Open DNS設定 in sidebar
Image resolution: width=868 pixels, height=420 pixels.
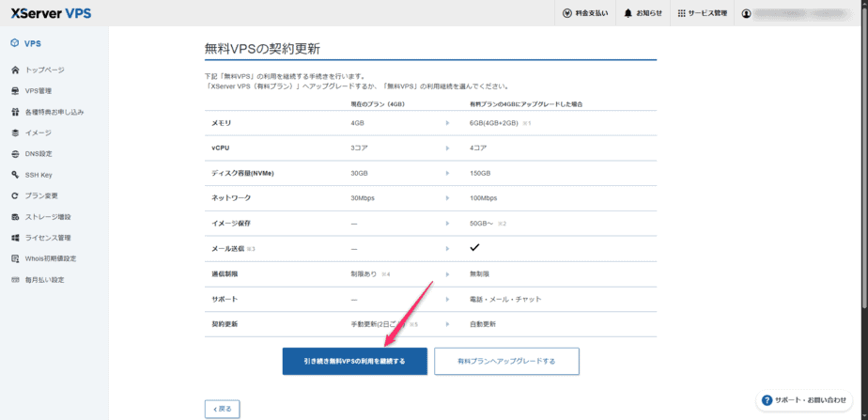point(39,153)
